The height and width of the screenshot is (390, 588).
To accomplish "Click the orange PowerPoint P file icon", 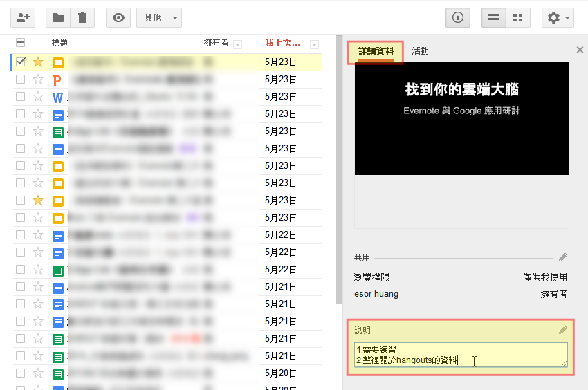I will [57, 80].
